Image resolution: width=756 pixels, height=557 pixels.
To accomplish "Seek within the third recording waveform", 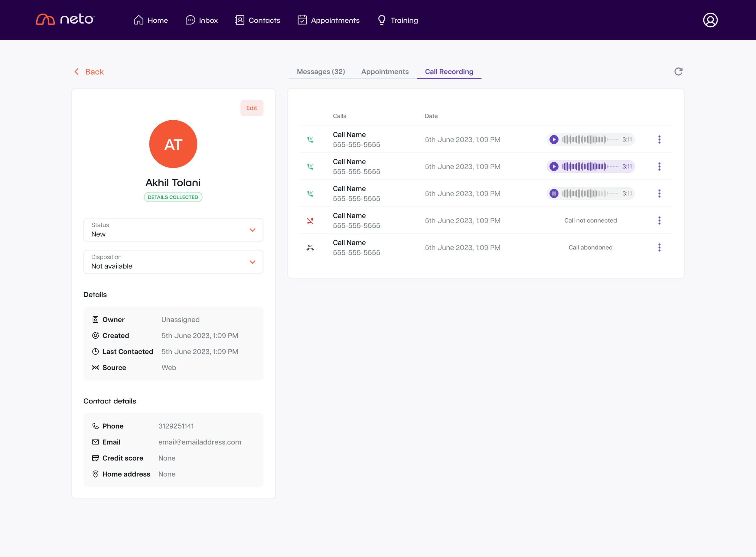I will click(590, 194).
